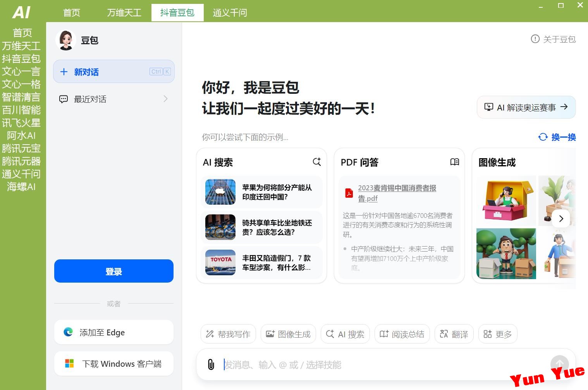
Task: Open question 丰田又陷造假门
Action: (262, 262)
